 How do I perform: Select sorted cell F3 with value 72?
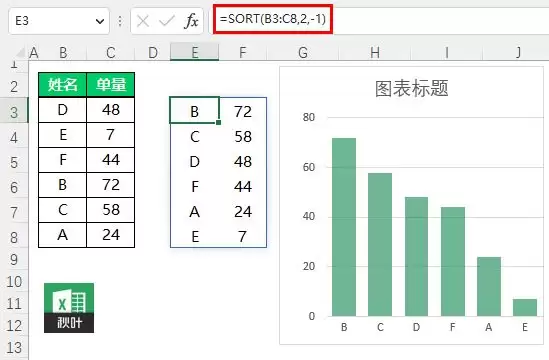243,111
